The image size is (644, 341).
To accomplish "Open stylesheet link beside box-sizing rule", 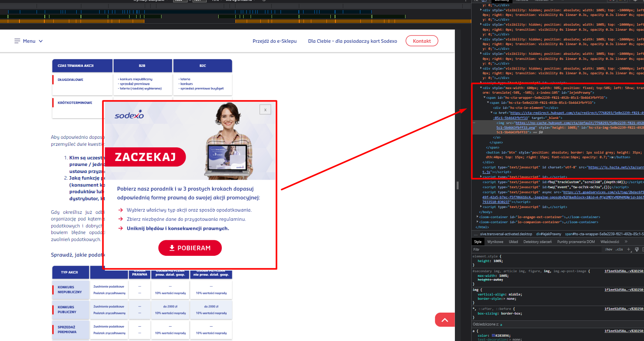I will [624, 309].
